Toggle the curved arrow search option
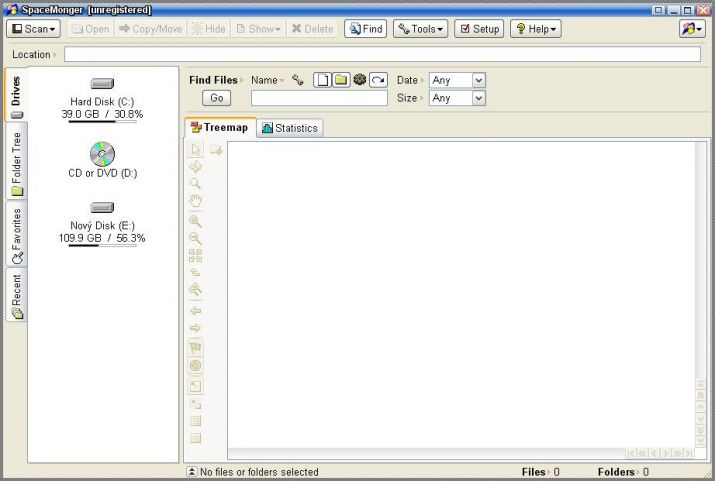This screenshot has height=481, width=715. click(378, 80)
